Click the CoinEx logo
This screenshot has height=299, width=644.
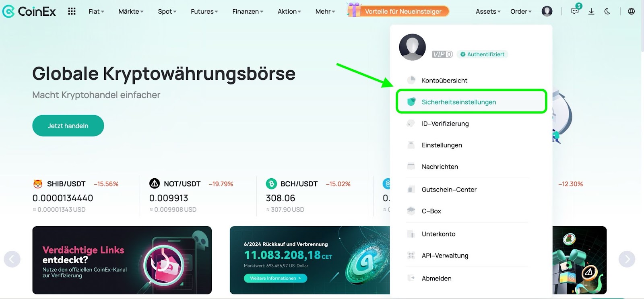pos(29,11)
